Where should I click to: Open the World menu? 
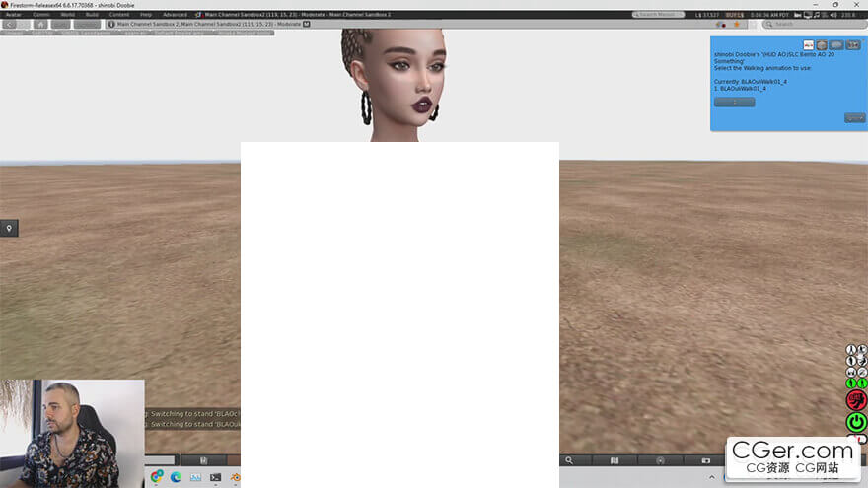pos(67,15)
